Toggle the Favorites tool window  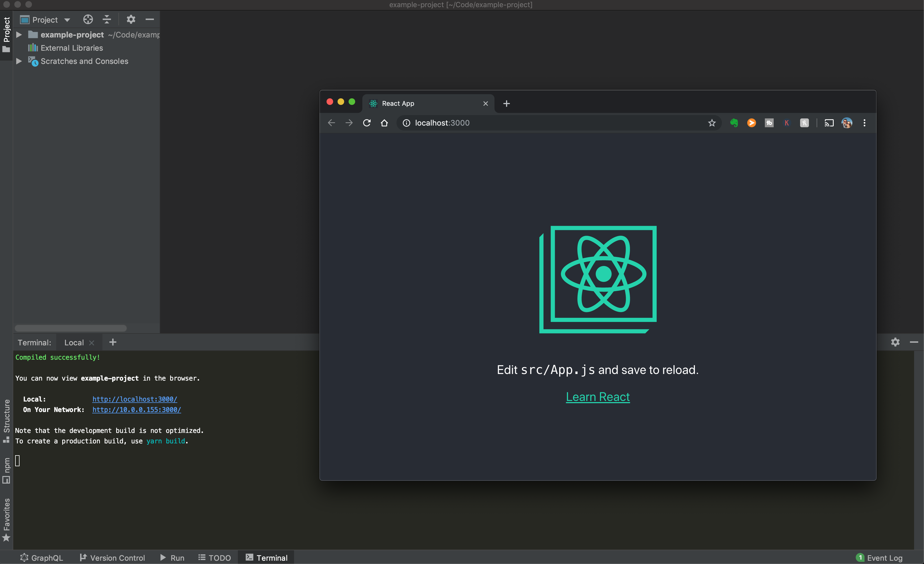tap(6, 519)
